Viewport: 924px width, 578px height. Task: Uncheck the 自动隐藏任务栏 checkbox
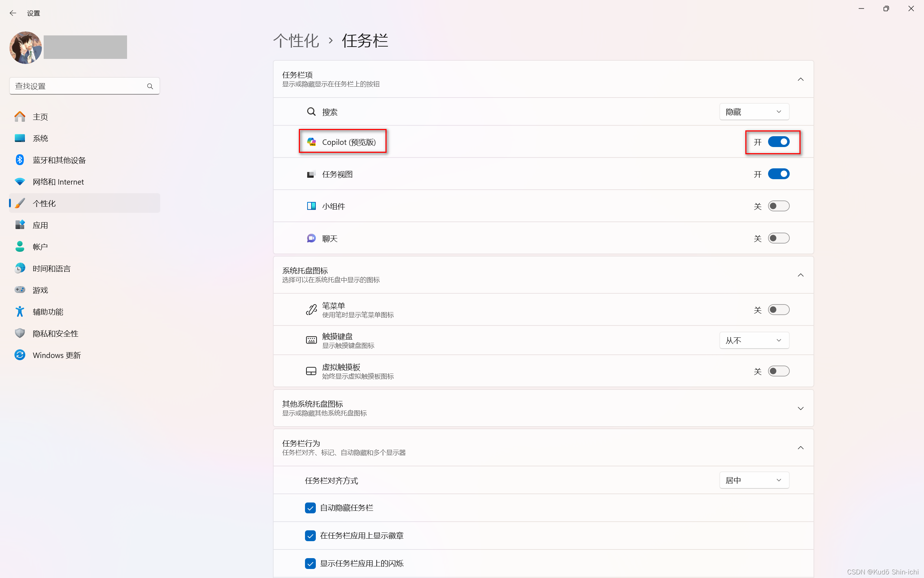[x=310, y=508]
